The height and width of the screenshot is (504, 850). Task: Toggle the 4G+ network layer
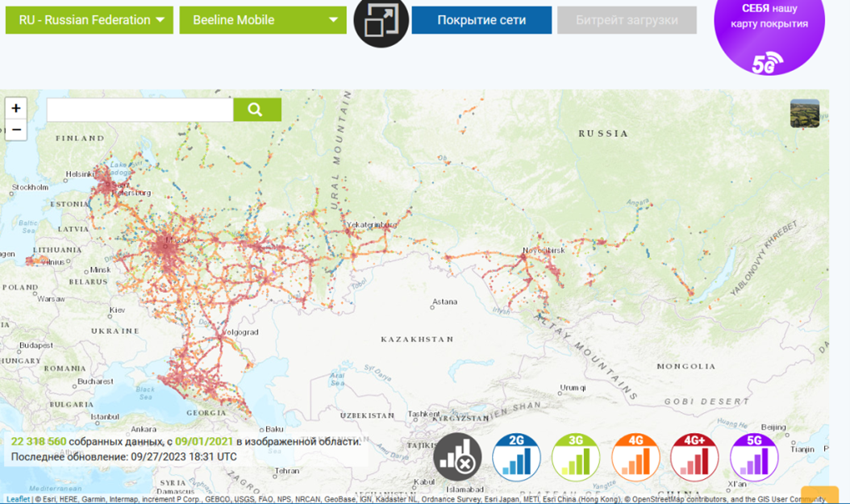pos(694,457)
